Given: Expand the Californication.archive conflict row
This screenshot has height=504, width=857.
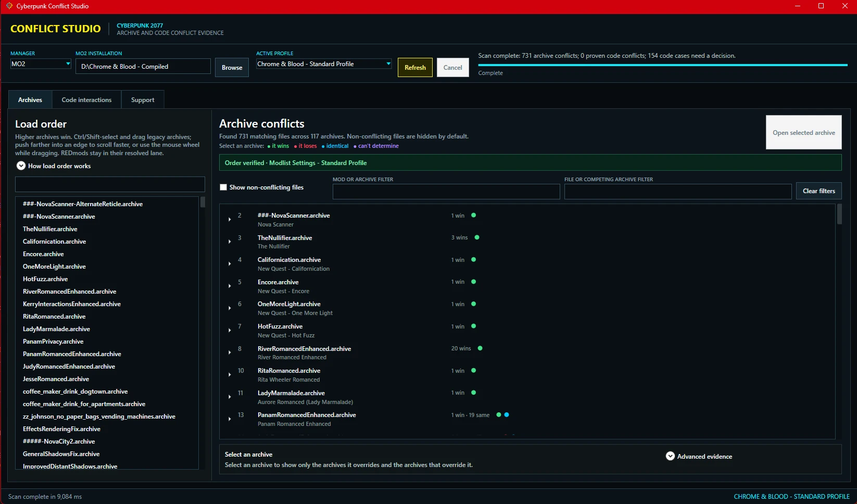Looking at the screenshot, I should pos(230,263).
